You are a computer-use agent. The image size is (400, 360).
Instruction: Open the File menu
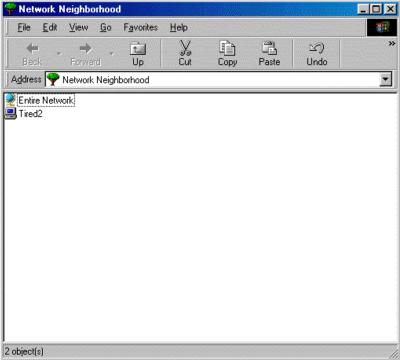click(24, 27)
